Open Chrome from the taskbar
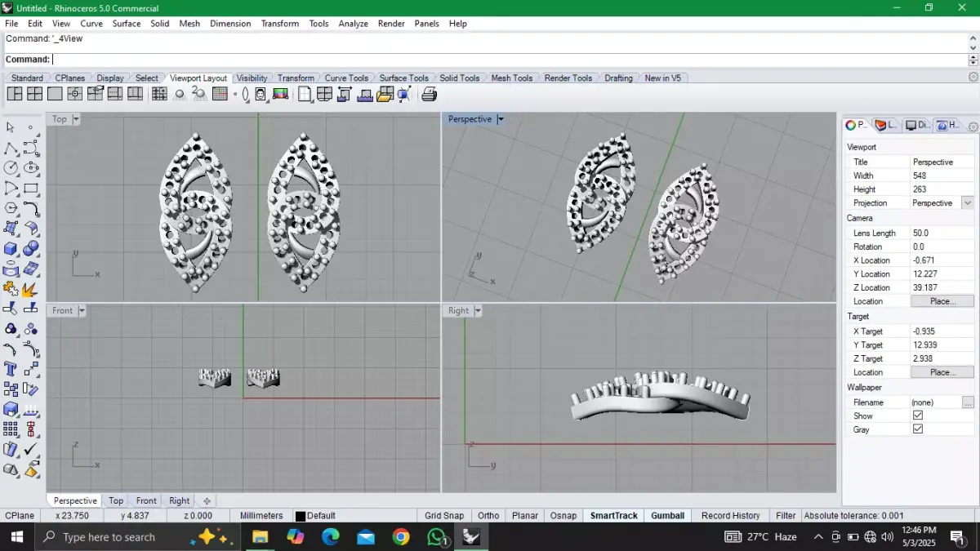980x551 pixels. pos(400,536)
